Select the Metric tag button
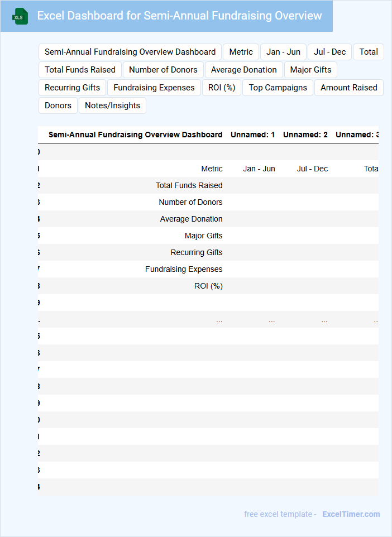The image size is (392, 537). (x=241, y=52)
